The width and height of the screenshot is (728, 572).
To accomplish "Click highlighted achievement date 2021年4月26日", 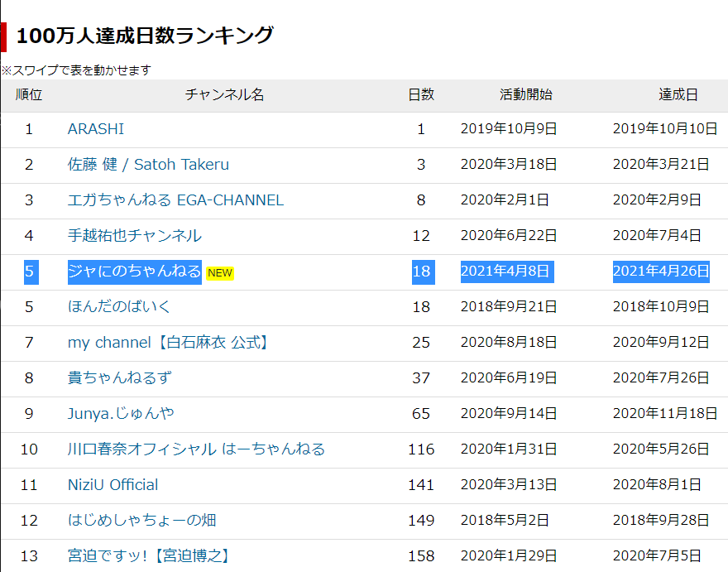I will point(661,272).
